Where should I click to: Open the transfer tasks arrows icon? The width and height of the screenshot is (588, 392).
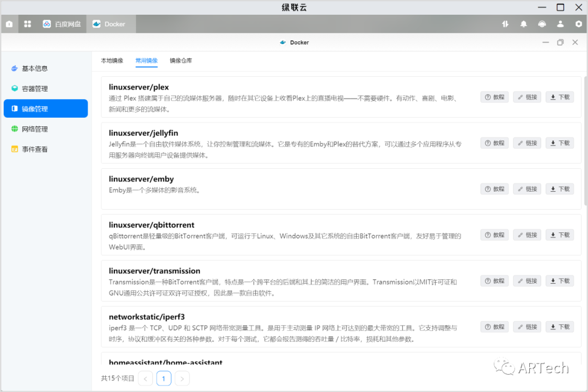tap(505, 24)
